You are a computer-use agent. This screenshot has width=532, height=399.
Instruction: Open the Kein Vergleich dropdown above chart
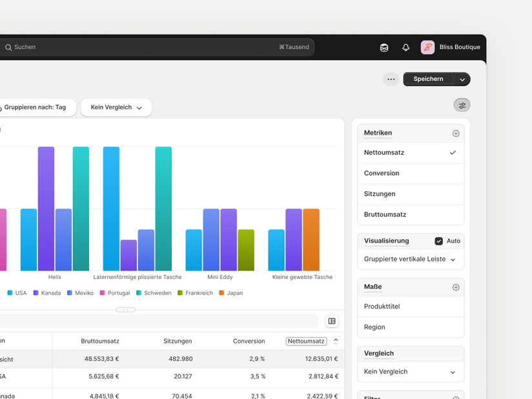coord(116,108)
